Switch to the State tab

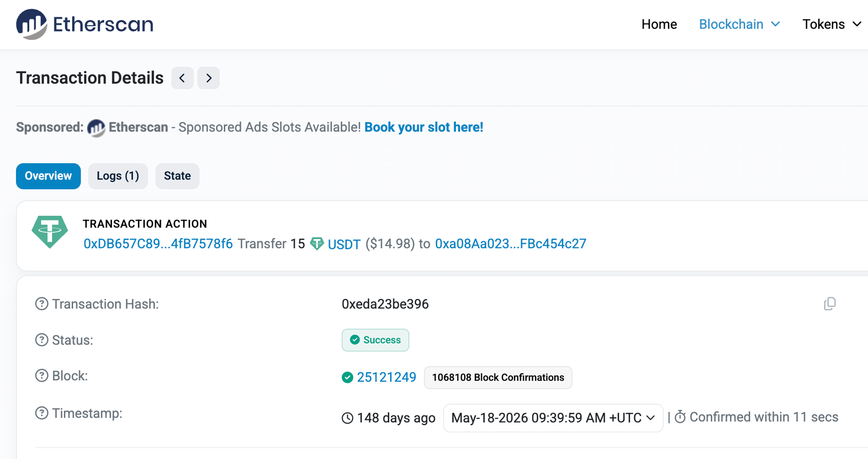click(x=177, y=176)
